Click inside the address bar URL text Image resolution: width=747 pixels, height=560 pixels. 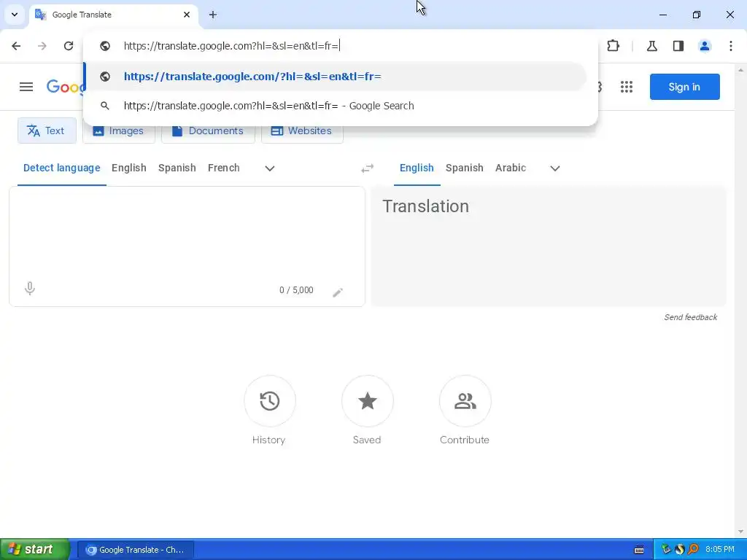(x=231, y=46)
